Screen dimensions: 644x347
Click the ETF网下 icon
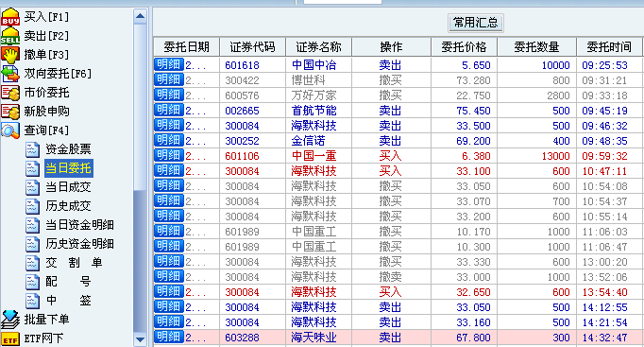[10, 338]
